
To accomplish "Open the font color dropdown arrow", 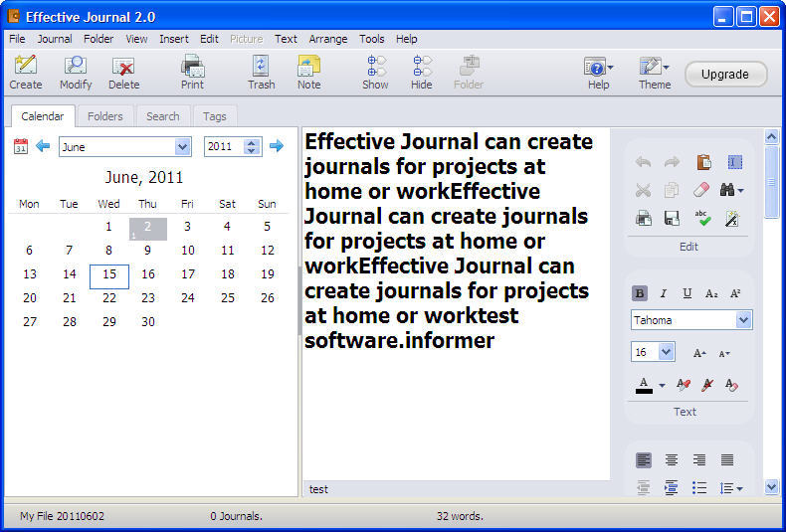I will pos(663,385).
